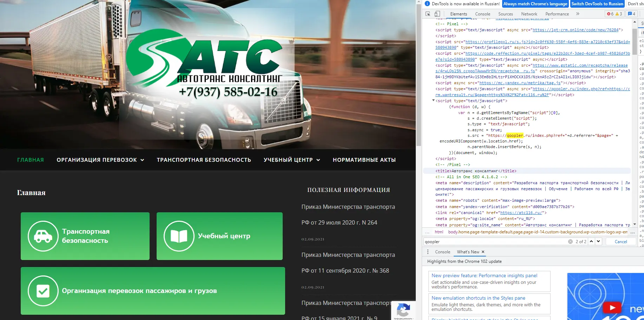This screenshot has height=320, width=644.
Task: Open the Performance tab
Action: (557, 14)
